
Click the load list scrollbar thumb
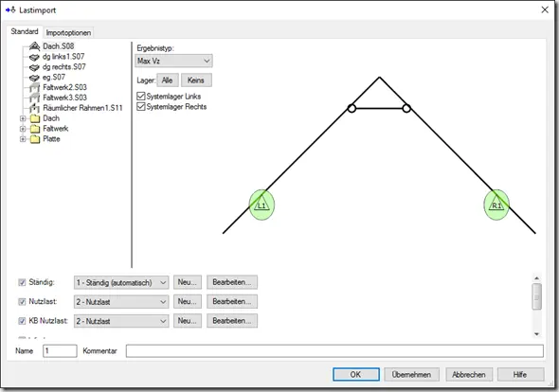(x=537, y=296)
